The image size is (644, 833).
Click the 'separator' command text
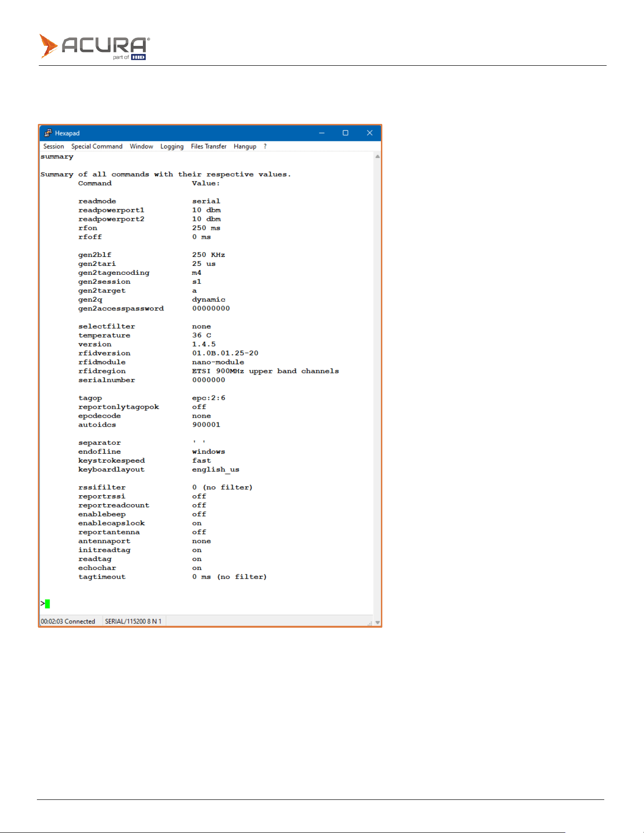point(99,443)
